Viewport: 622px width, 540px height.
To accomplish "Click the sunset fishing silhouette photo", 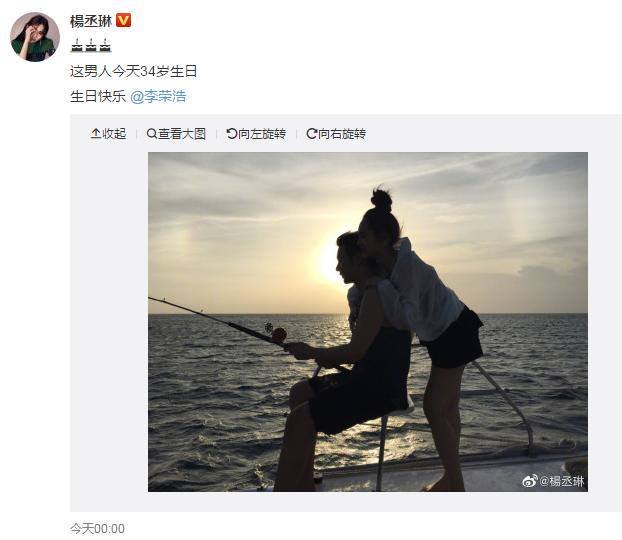I will click(x=368, y=322).
